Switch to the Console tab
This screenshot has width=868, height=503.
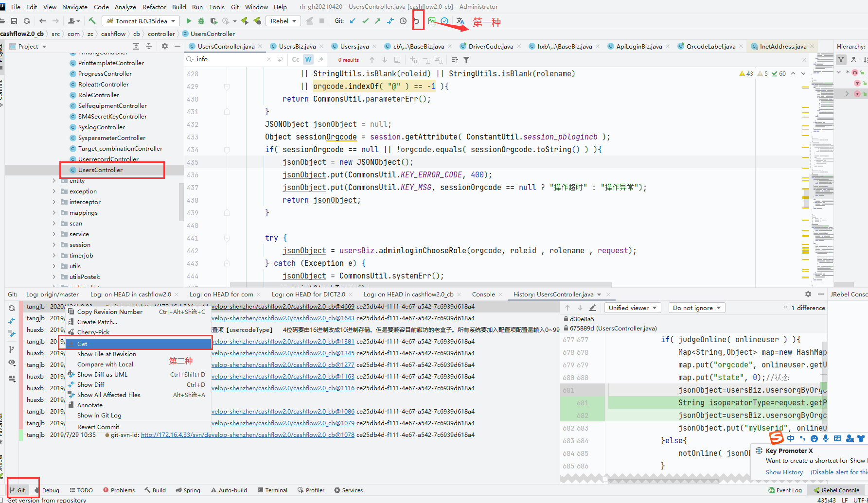[x=483, y=294]
